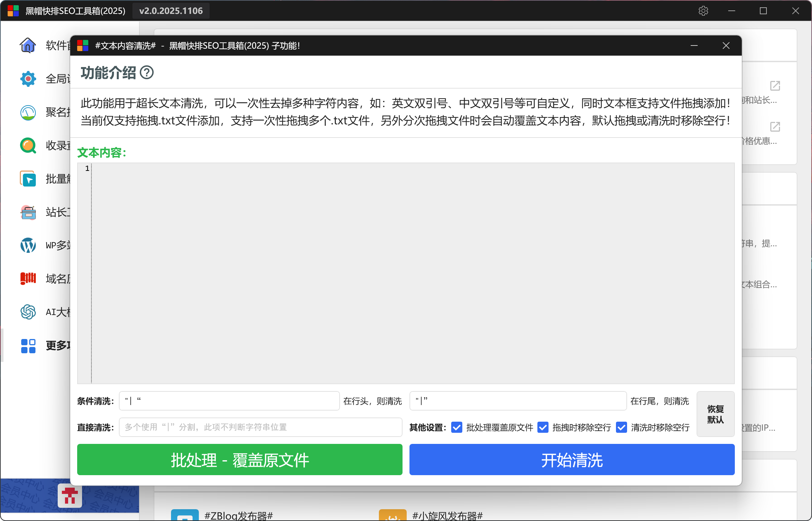Uncheck 批处理覆盖原文件 checkbox
Screen dimensions: 812x521
tap(457, 427)
